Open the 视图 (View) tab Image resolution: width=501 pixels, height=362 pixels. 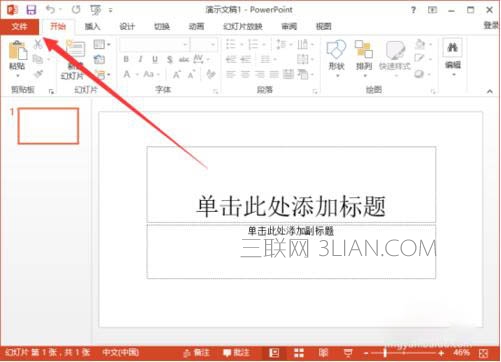pyautogui.click(x=324, y=27)
